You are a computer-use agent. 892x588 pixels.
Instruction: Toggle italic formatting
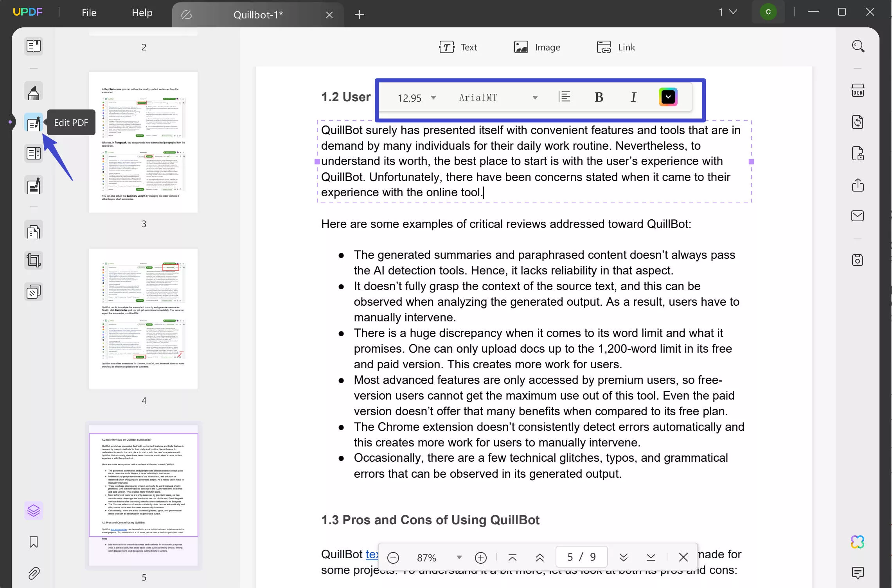(x=633, y=97)
